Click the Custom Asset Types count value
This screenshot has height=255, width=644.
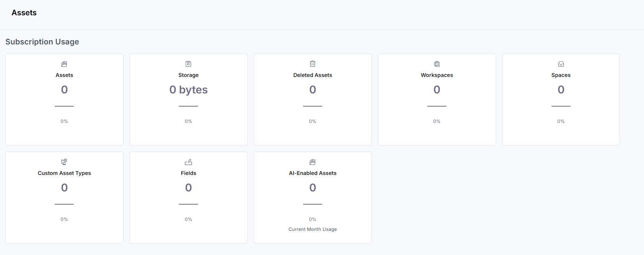click(x=64, y=188)
